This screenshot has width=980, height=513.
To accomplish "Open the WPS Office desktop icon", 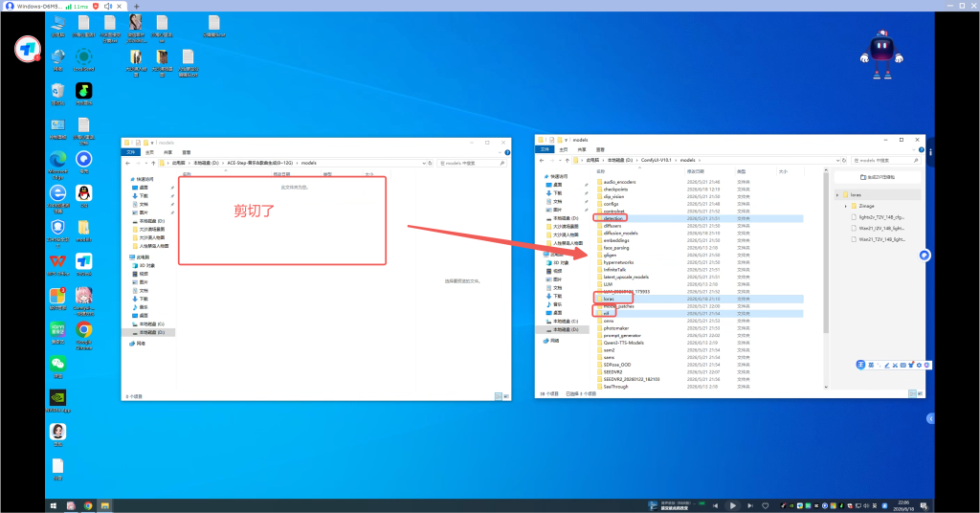I will pos(58,263).
